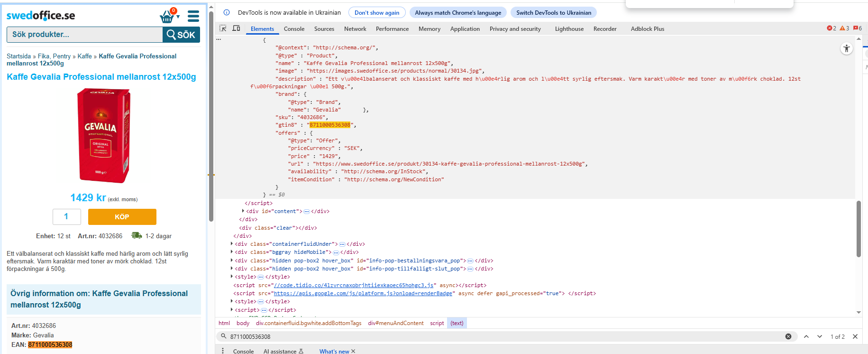Click the orange KÖP buy button
The height and width of the screenshot is (354, 868).
122,216
